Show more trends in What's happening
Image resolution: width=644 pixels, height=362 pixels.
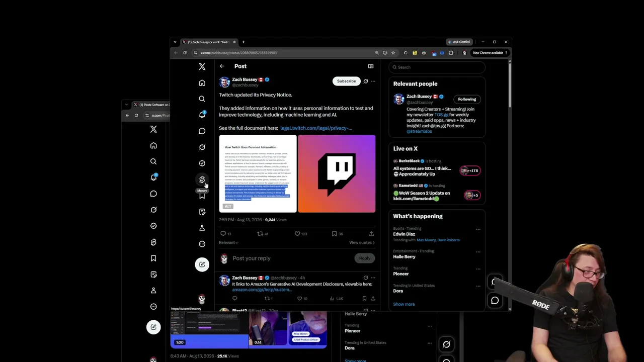(404, 304)
